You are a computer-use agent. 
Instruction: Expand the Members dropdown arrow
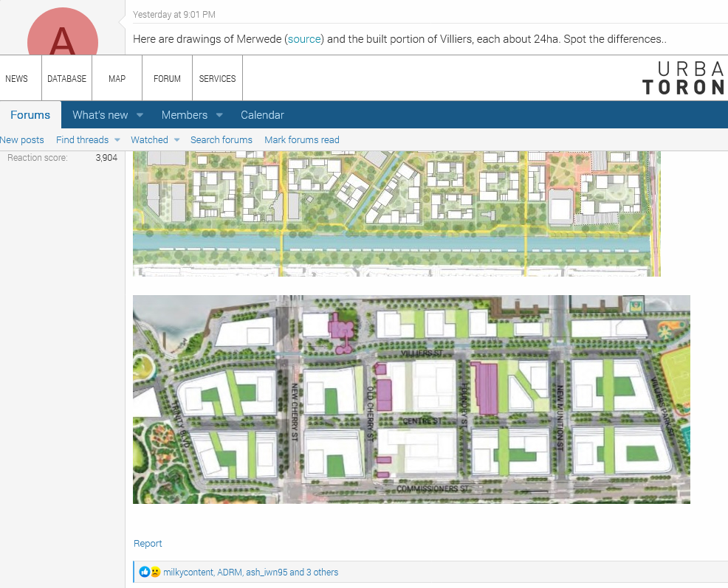point(219,115)
